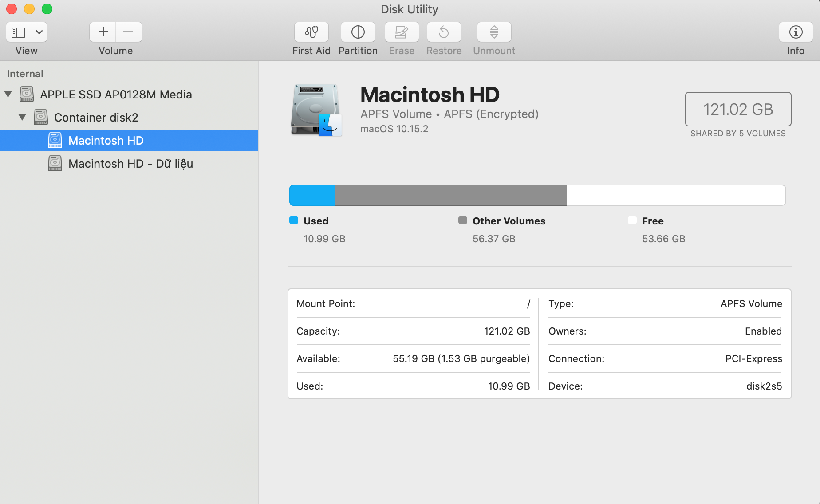Click the 121.02 GB capacity box
The image size is (820, 504).
tap(737, 109)
